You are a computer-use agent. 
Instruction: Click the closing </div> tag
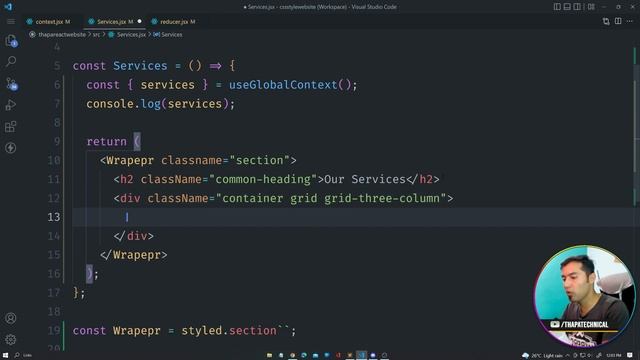point(133,236)
